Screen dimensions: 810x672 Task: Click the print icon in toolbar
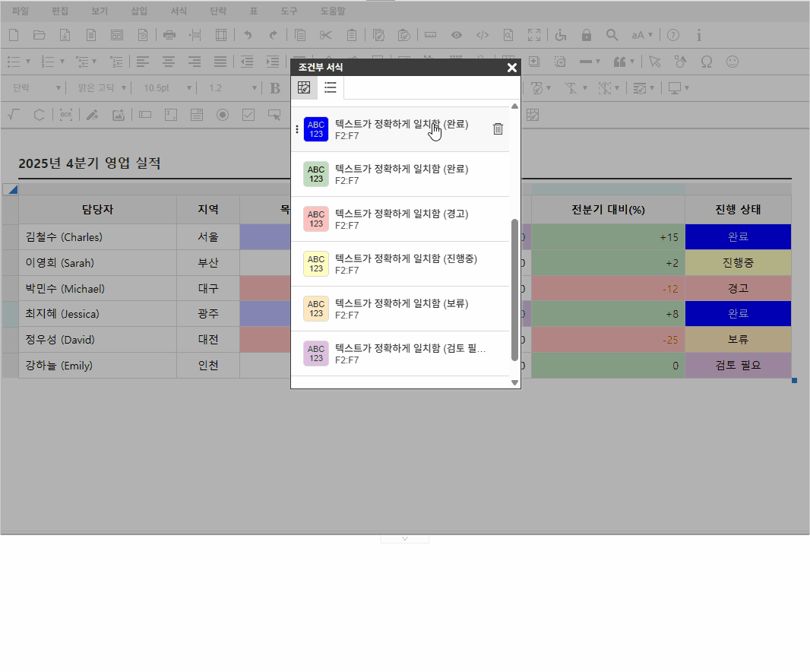tap(169, 35)
